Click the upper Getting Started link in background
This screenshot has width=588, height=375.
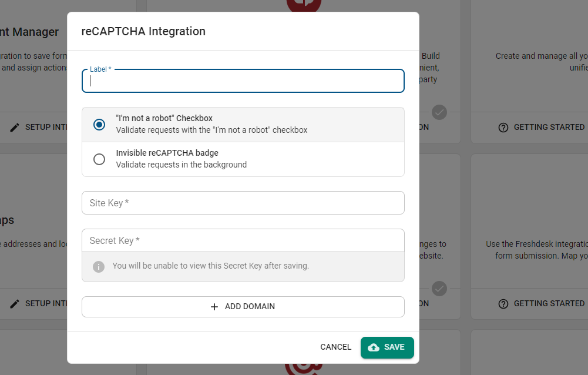tap(542, 127)
